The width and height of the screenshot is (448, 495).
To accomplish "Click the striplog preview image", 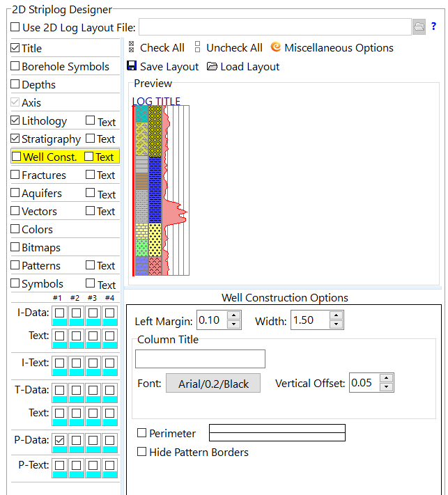I will coord(161,188).
